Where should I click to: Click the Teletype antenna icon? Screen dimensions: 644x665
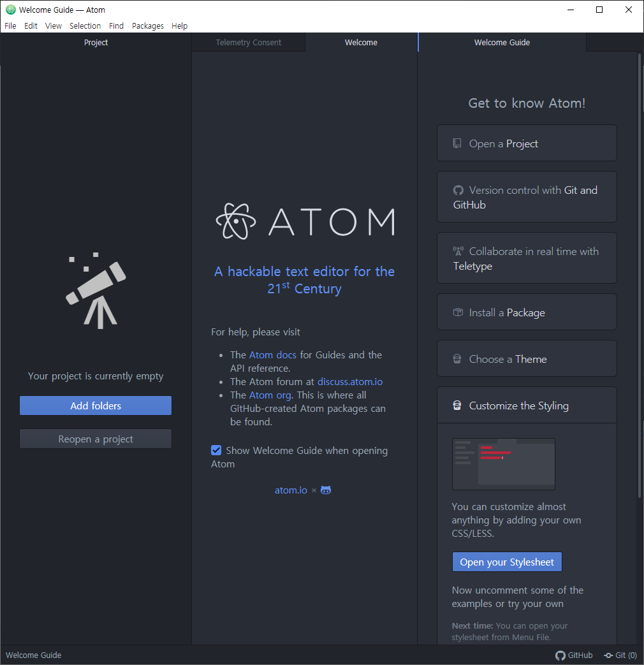coord(458,251)
